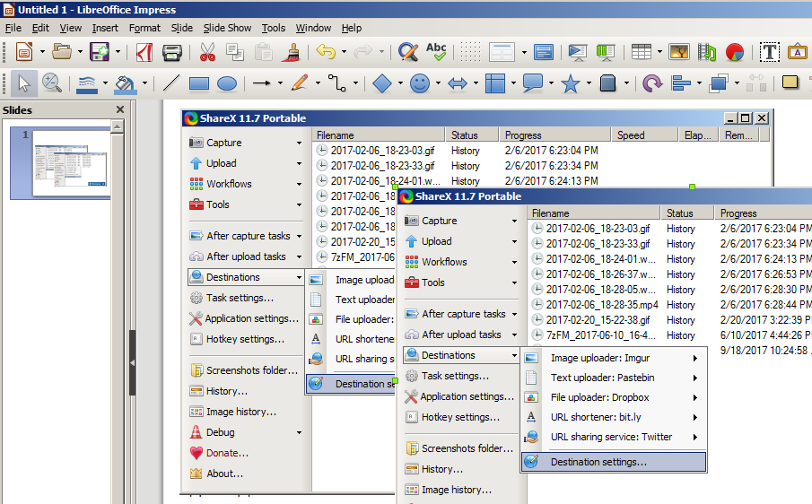This screenshot has height=504, width=812.
Task: Select the Text Box tool
Action: (769, 52)
